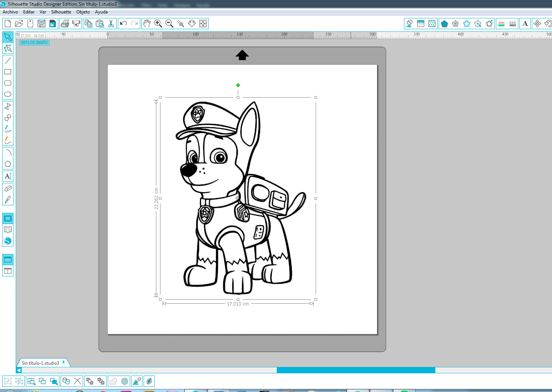Select the knife tool

pos(8,200)
